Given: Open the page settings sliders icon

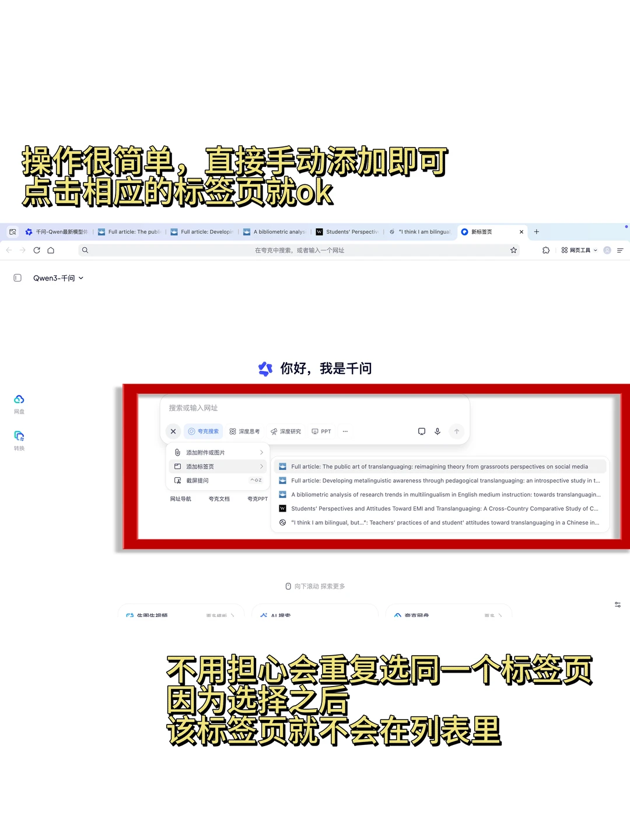Looking at the screenshot, I should click(x=618, y=605).
